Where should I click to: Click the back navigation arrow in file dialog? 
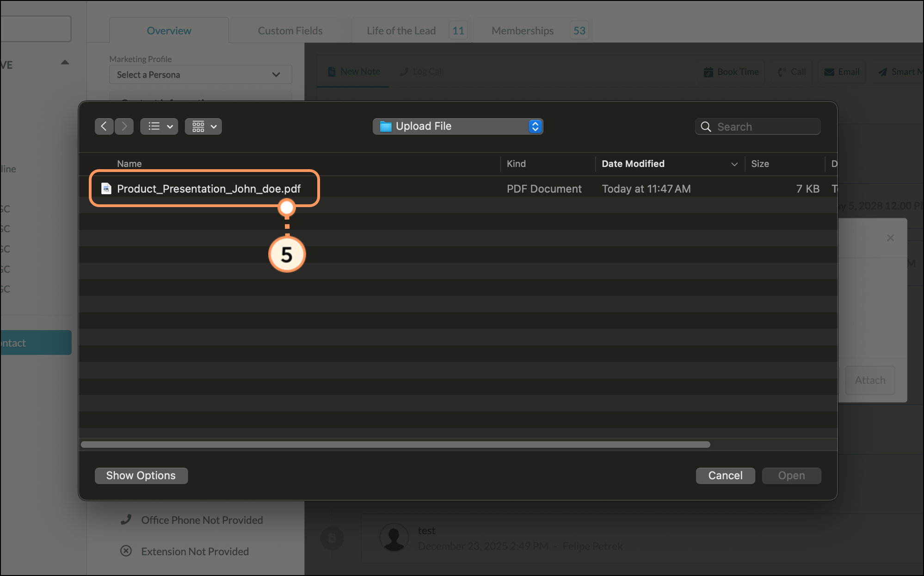104,126
